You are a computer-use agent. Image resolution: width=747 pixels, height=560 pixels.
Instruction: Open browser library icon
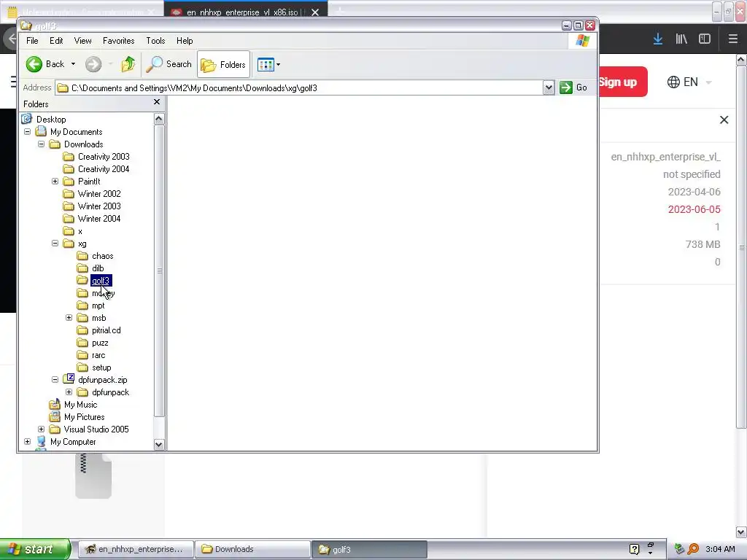[681, 39]
